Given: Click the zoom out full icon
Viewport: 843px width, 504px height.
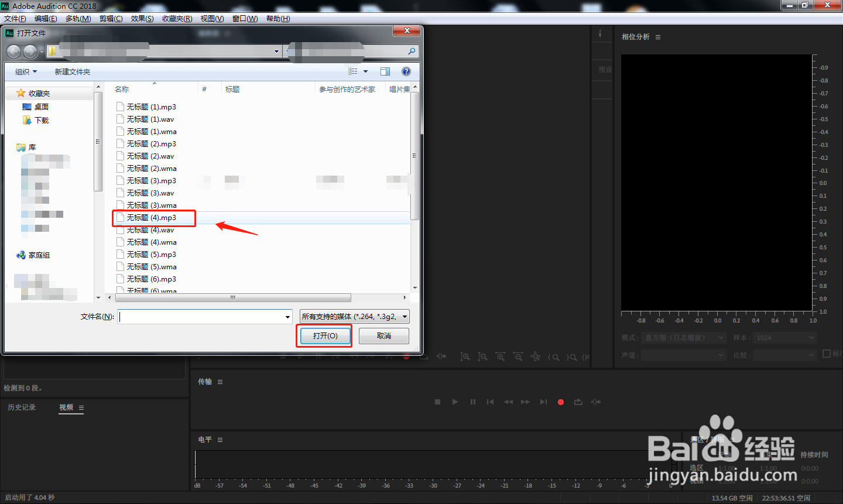Looking at the screenshot, I should [536, 356].
